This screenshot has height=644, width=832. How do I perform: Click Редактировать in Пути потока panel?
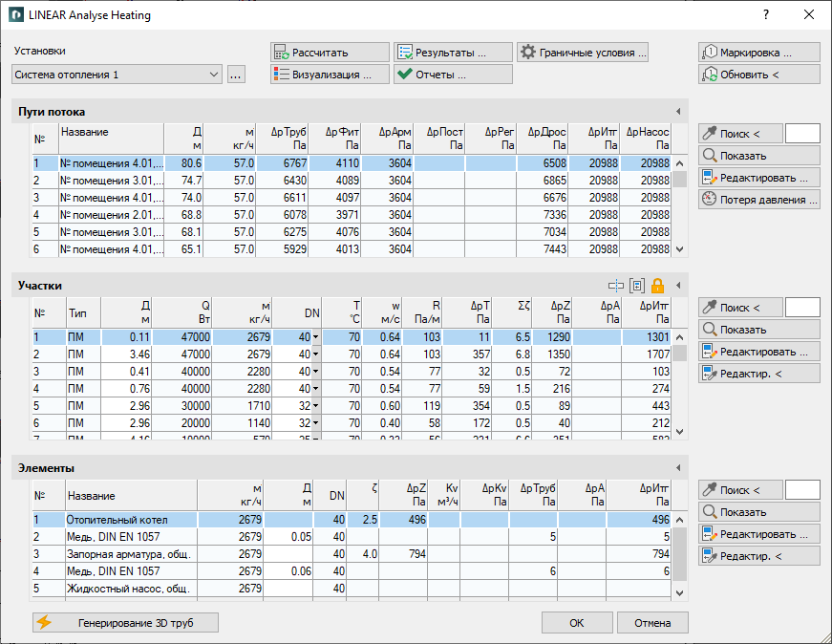(759, 178)
